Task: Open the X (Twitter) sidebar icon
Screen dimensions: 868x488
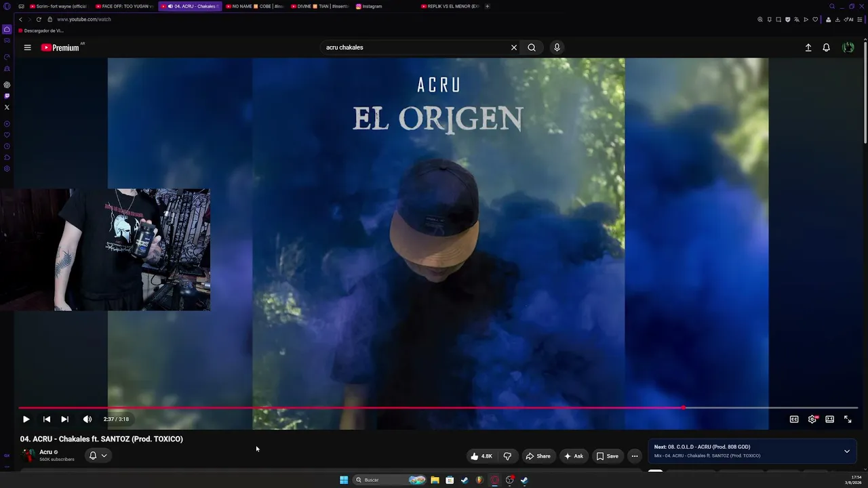Action: 7,107
